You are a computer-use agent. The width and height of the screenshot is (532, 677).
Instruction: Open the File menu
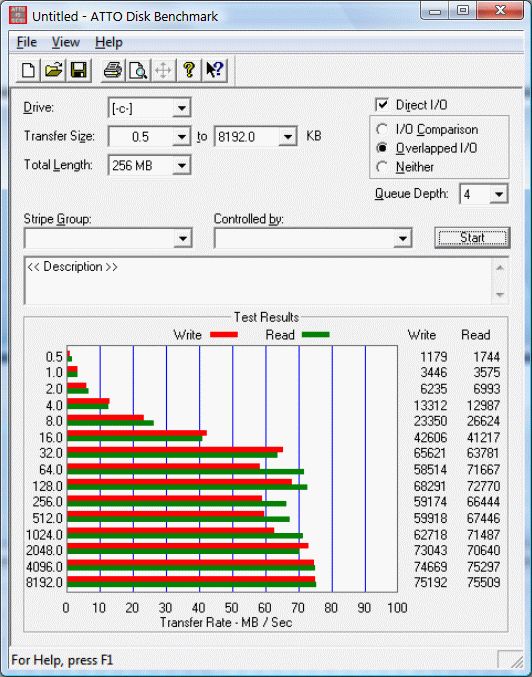pyautogui.click(x=27, y=42)
